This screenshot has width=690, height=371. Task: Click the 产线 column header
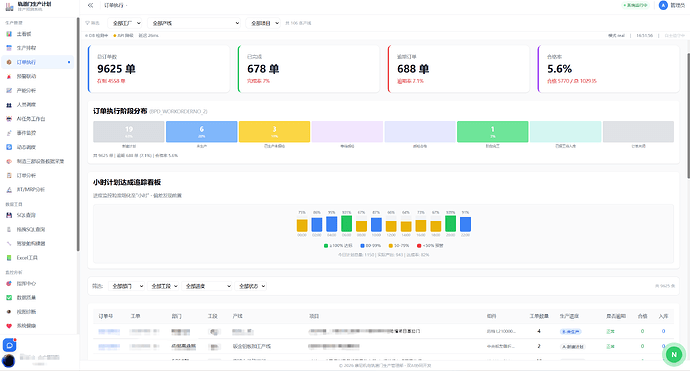(x=237, y=316)
